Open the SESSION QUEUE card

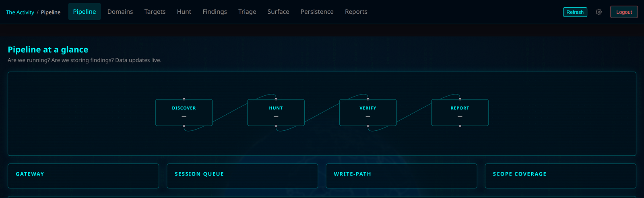(242, 176)
